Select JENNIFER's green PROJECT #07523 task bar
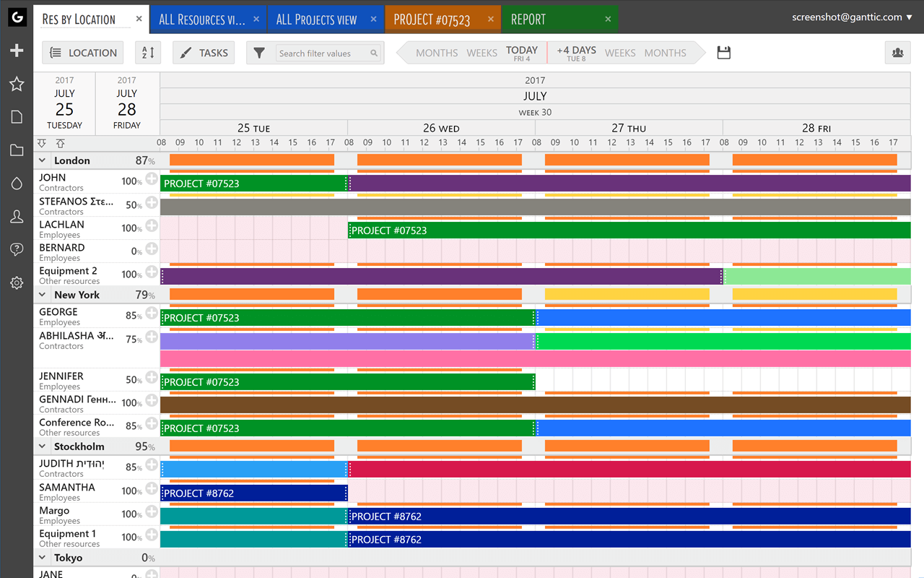 click(347, 381)
